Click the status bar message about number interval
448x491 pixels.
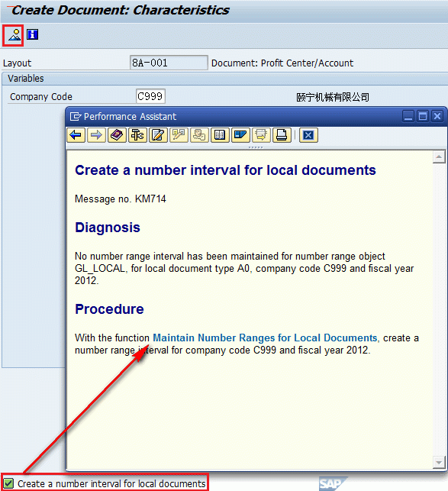click(111, 484)
